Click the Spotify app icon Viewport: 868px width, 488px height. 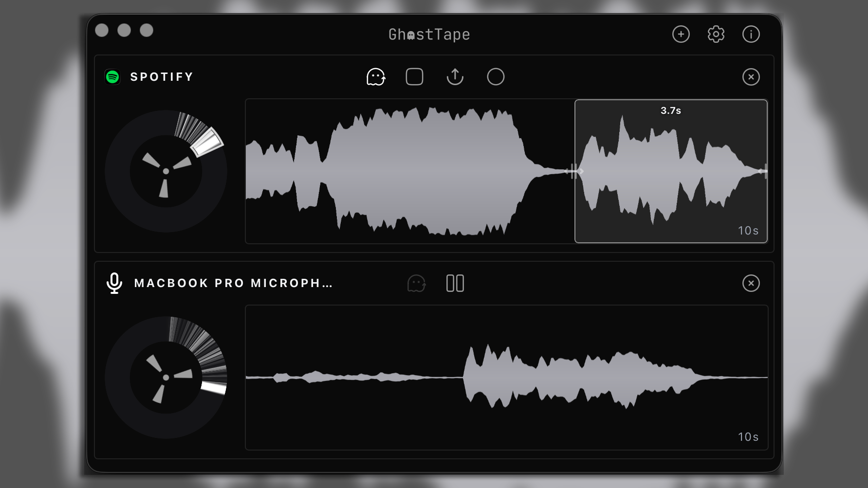tap(112, 77)
